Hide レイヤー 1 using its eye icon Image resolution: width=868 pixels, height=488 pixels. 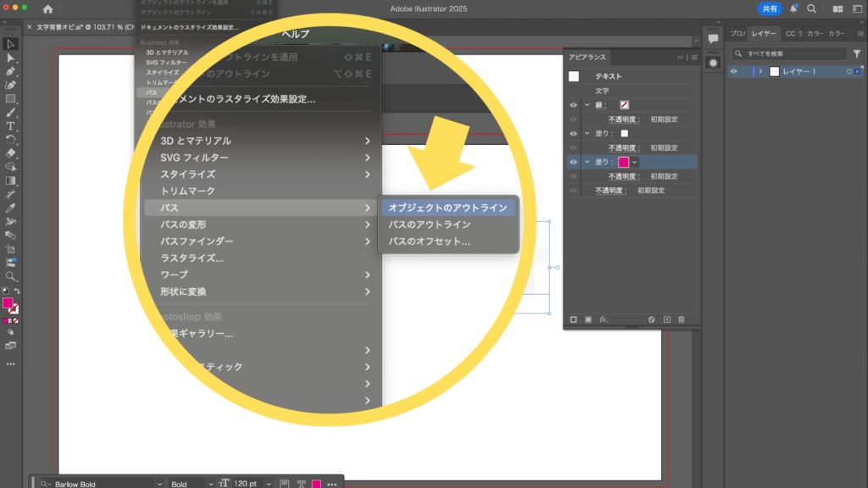pos(734,72)
